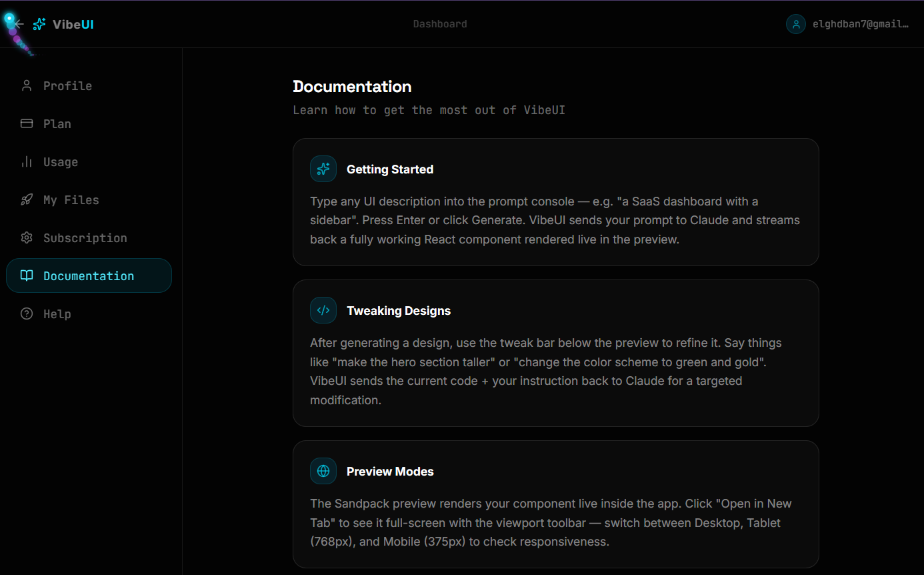Click the Getting Started card heading
Image resolution: width=924 pixels, height=575 pixels.
[x=390, y=169]
